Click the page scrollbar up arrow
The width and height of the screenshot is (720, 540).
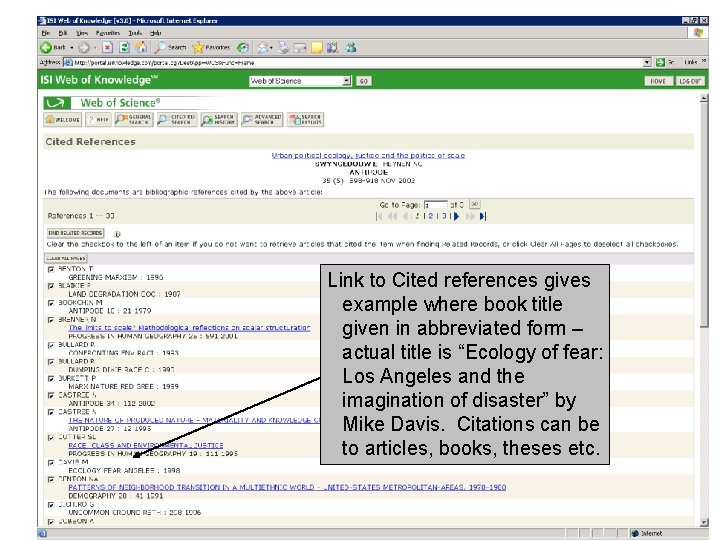coord(704,98)
